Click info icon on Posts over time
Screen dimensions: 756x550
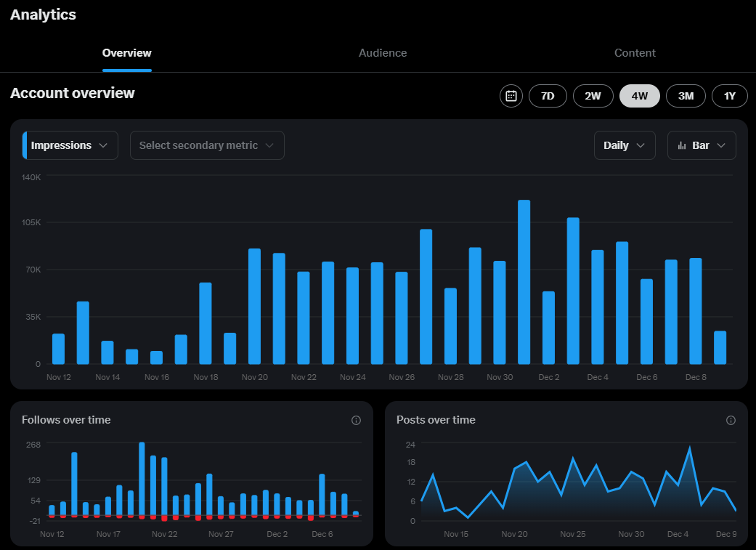[731, 420]
